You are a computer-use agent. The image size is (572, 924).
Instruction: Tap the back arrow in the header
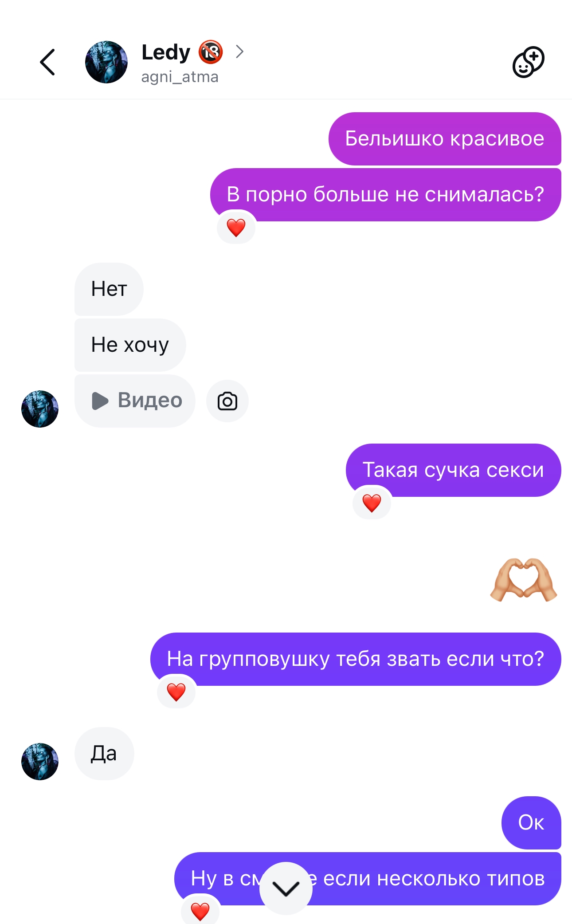tap(47, 62)
